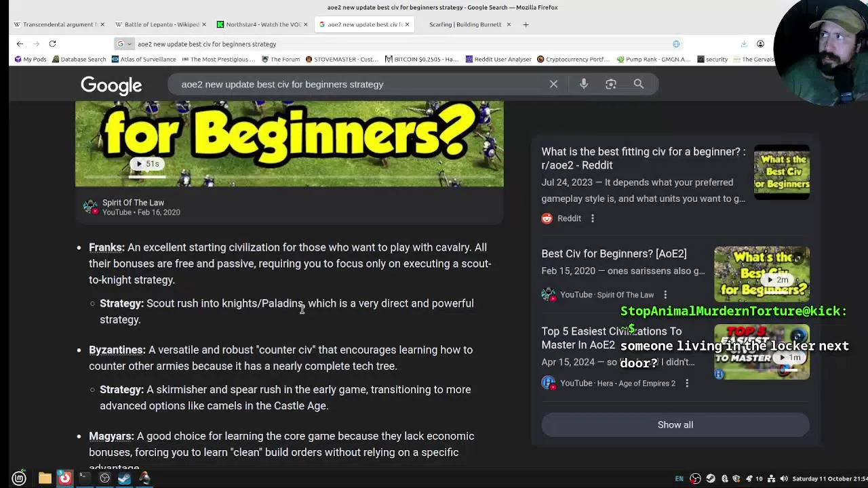Close the Transcendental argument tab
868x488 pixels.
pyautogui.click(x=102, y=24)
